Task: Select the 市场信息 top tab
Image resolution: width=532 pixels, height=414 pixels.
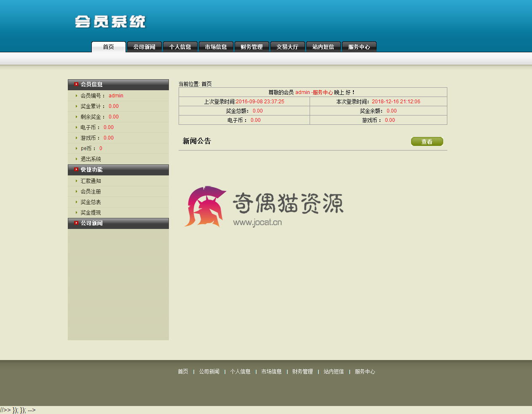Action: point(216,47)
